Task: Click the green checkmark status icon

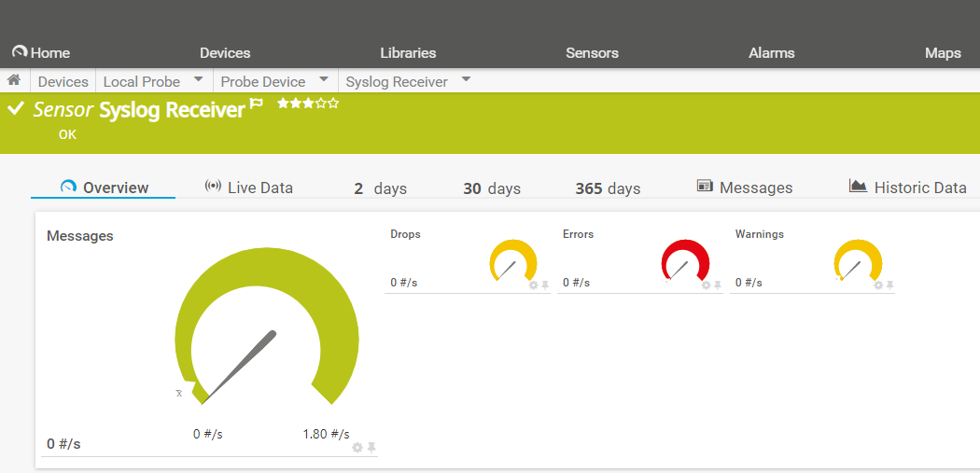Action: coord(15,109)
